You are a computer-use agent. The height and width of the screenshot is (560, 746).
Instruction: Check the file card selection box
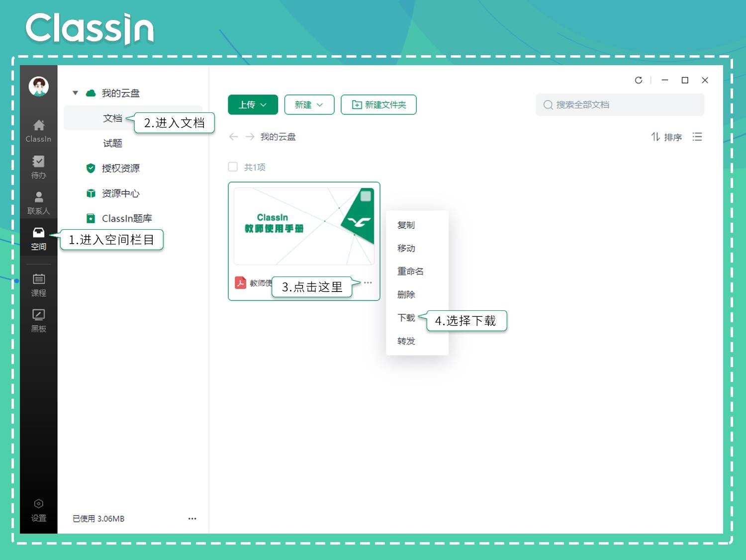click(x=366, y=196)
